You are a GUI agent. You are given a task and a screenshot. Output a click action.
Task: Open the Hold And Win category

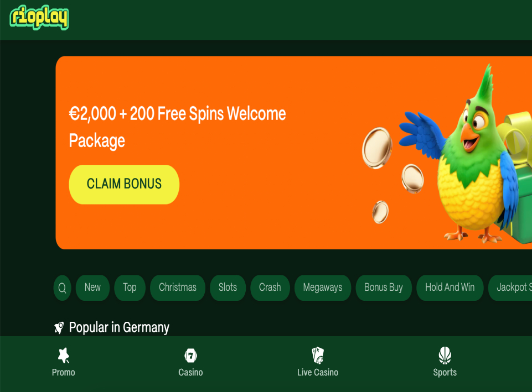pos(450,288)
